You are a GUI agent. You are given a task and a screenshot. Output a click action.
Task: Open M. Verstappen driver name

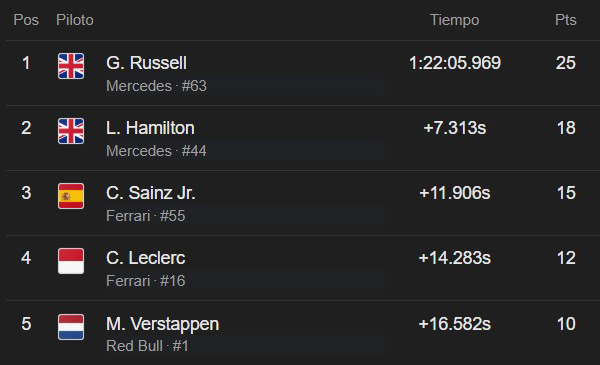(163, 324)
